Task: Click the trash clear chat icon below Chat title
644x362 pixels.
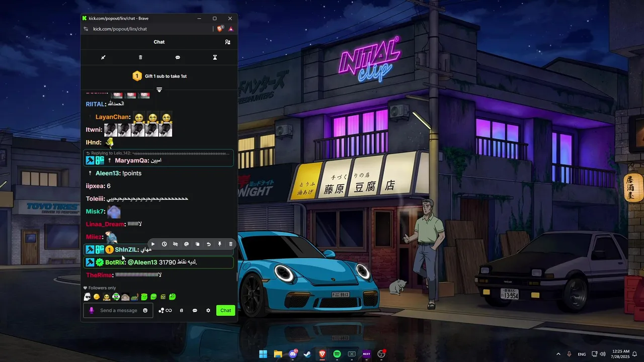Action: (140, 57)
